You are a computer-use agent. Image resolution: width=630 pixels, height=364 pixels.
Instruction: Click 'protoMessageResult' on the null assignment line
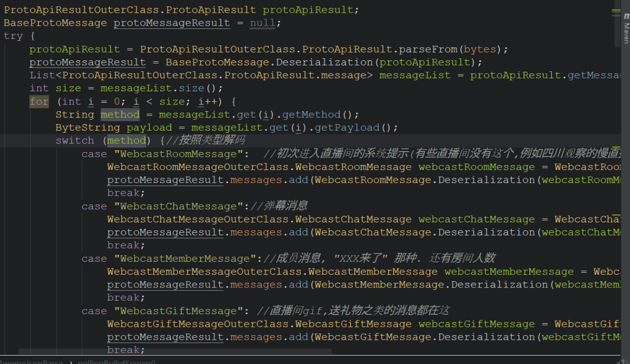[172, 23]
